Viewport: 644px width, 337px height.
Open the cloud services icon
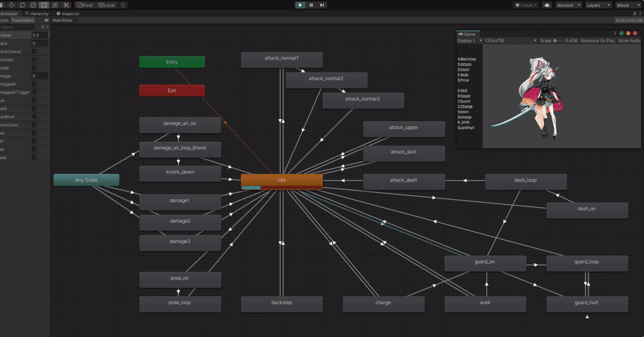(547, 5)
